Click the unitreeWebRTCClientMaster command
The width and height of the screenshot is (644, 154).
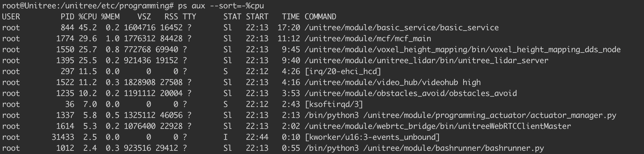(438, 126)
